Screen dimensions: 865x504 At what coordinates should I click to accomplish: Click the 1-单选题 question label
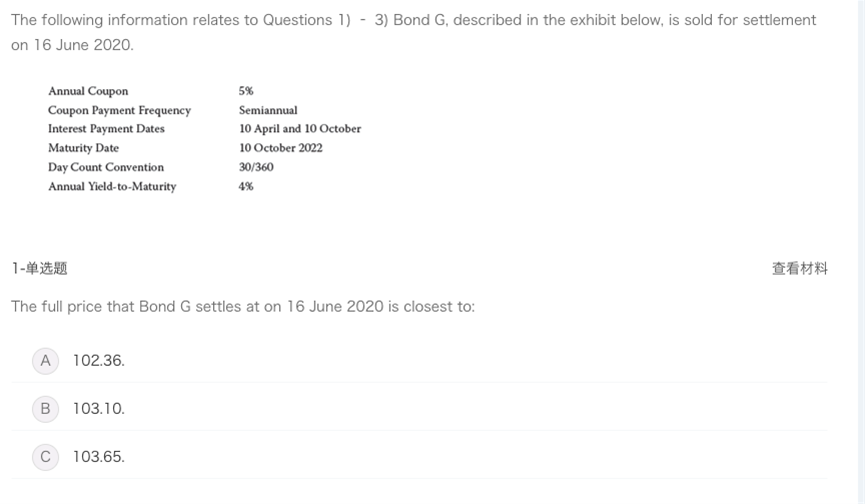40,268
